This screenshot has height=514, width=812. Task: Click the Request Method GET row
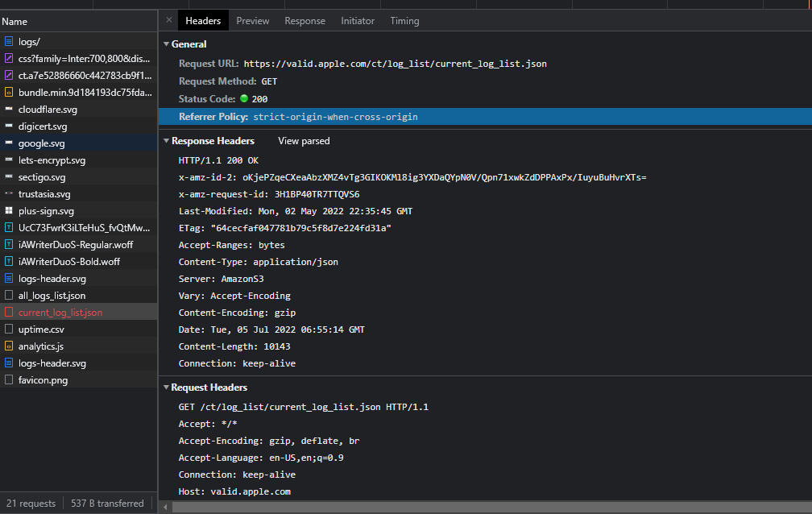click(228, 81)
